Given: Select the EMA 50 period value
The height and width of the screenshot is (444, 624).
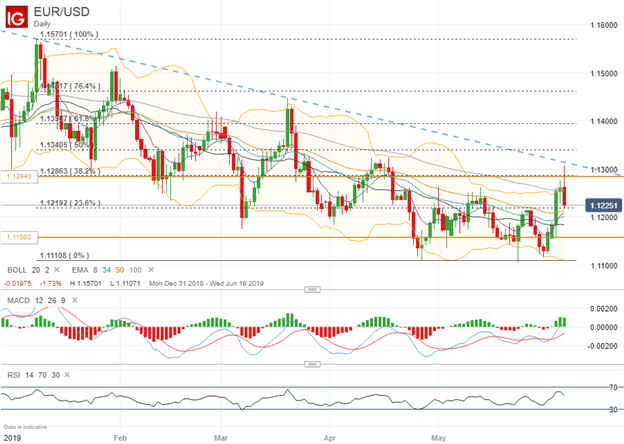Looking at the screenshot, I should click(x=120, y=270).
